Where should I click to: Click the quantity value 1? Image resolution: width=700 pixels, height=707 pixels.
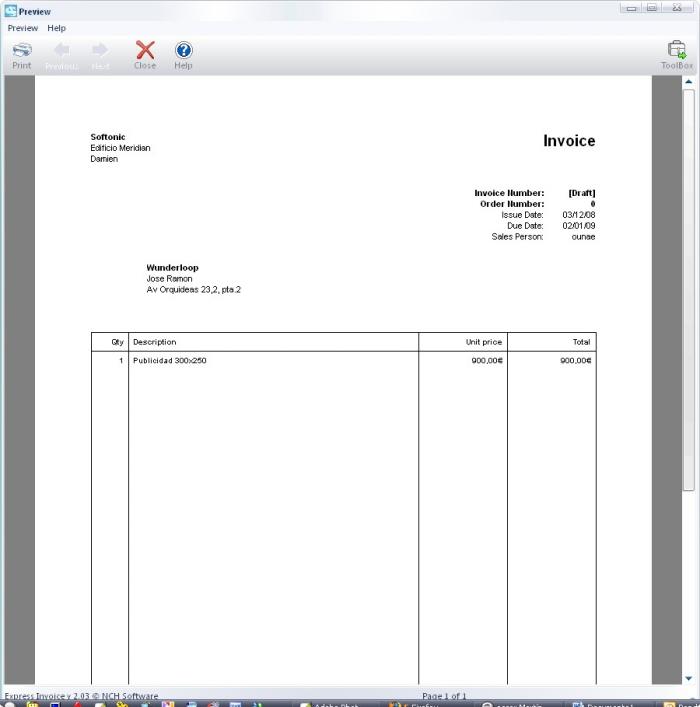pyautogui.click(x=121, y=361)
